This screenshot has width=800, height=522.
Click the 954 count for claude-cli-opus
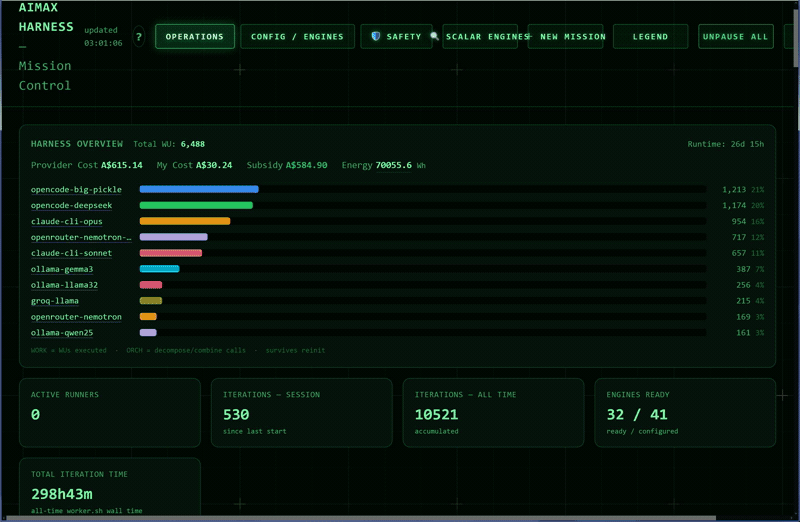point(739,221)
